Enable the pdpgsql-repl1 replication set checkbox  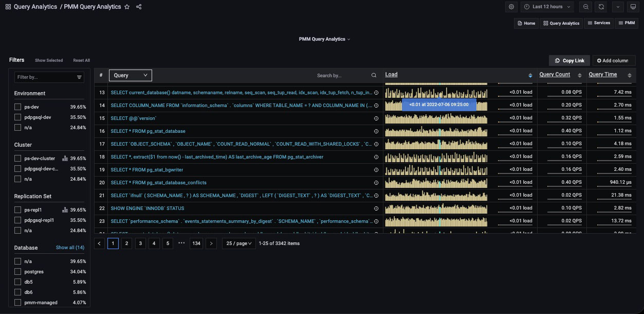[x=18, y=220]
